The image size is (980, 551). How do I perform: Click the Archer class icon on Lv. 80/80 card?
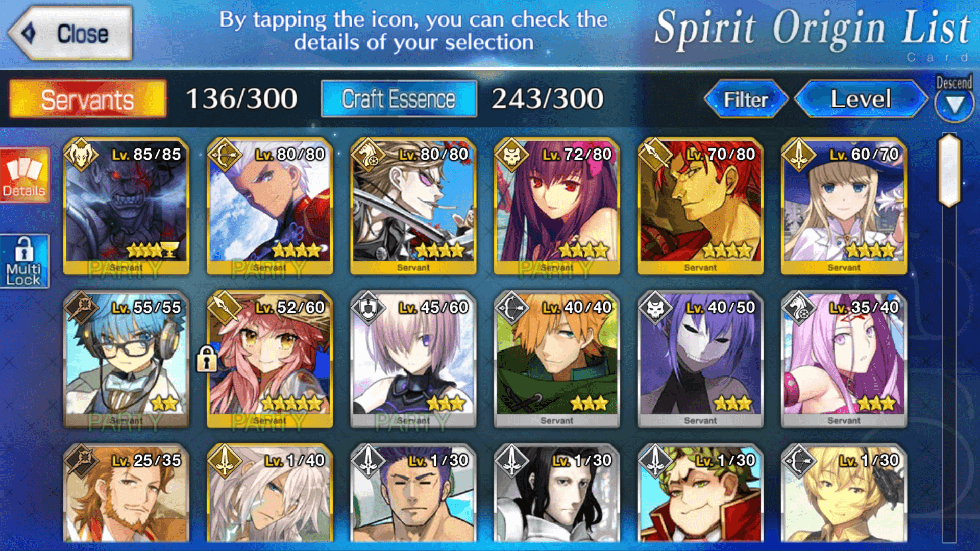(225, 155)
